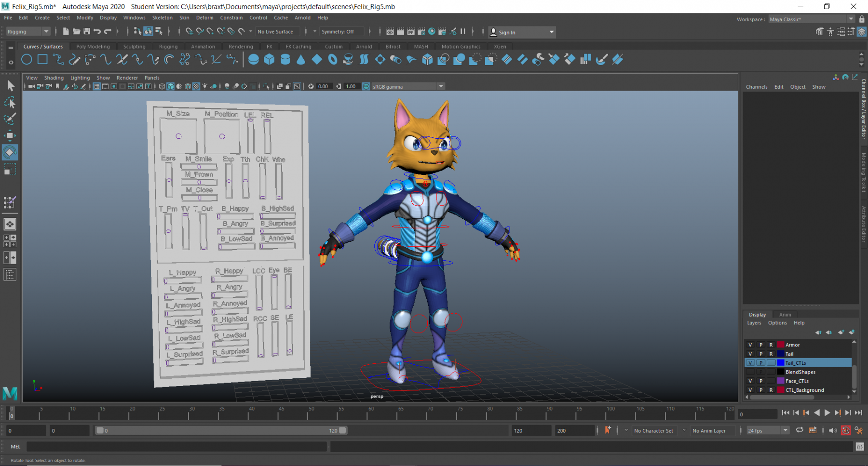Click the Render current frame clapperboard icon
Viewport: 868px width, 466px height.
[x=400, y=31]
